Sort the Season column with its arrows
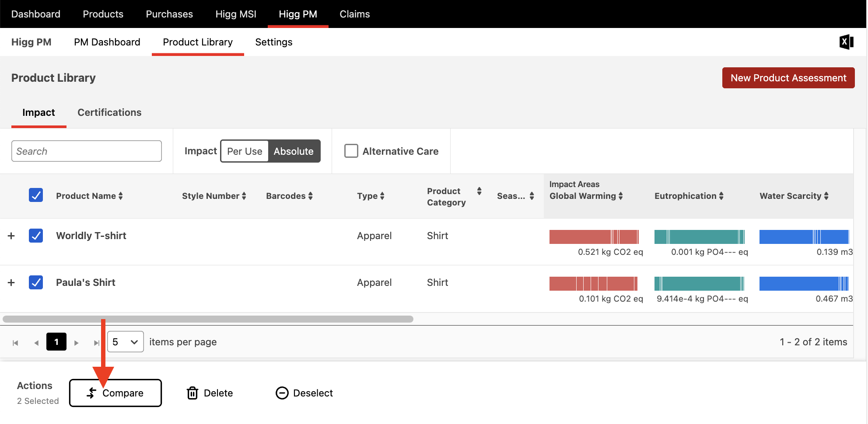Image resolution: width=868 pixels, height=424 pixels. coord(532,196)
